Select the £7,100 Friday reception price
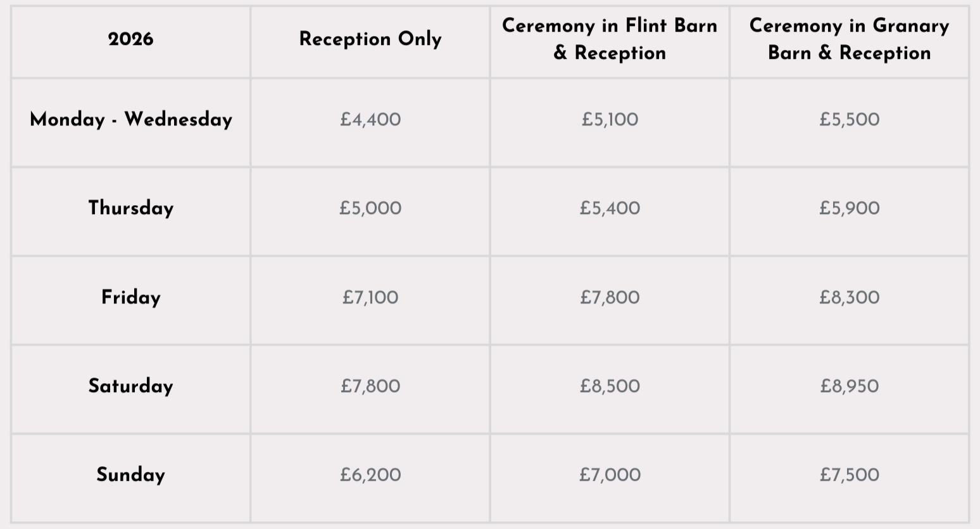 click(x=370, y=298)
